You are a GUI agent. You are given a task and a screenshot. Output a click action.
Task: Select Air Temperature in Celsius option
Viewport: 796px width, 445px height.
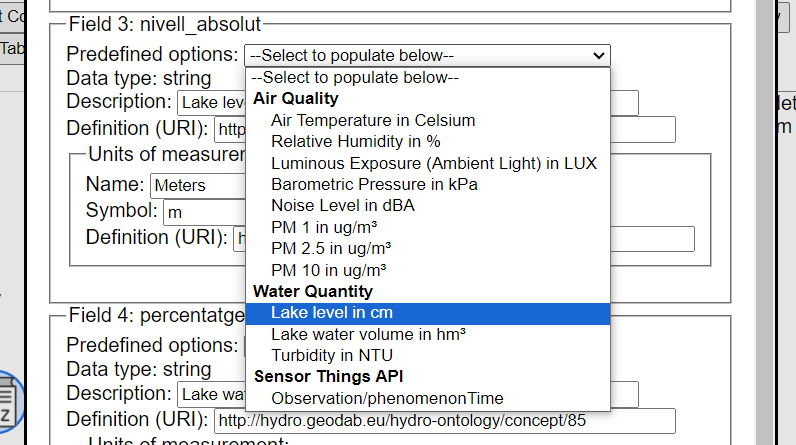point(427,120)
